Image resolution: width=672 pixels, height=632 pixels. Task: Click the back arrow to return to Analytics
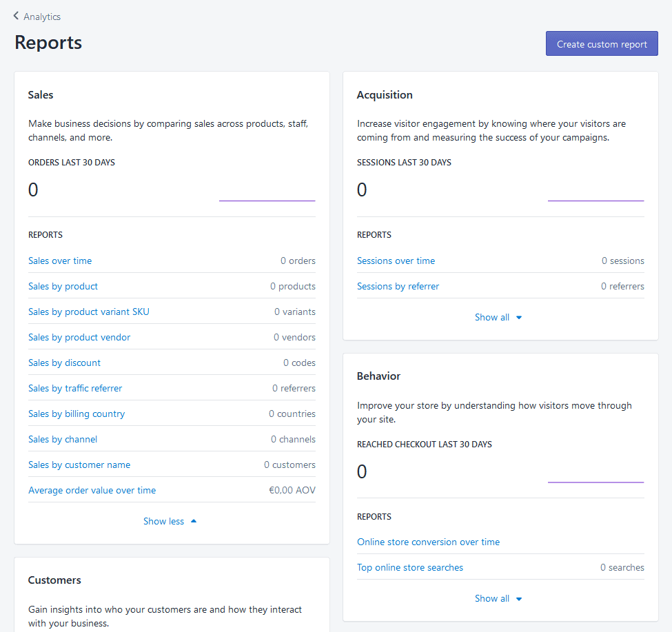[x=15, y=16]
